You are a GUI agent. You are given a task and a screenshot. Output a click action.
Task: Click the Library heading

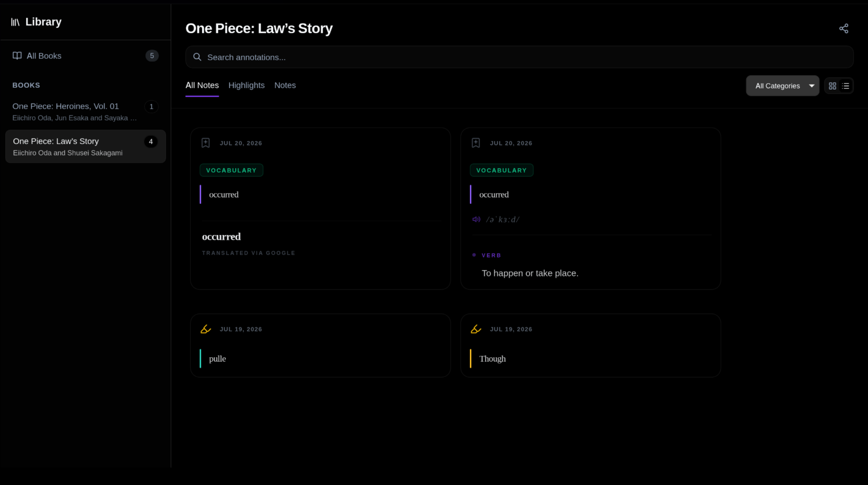pyautogui.click(x=44, y=22)
